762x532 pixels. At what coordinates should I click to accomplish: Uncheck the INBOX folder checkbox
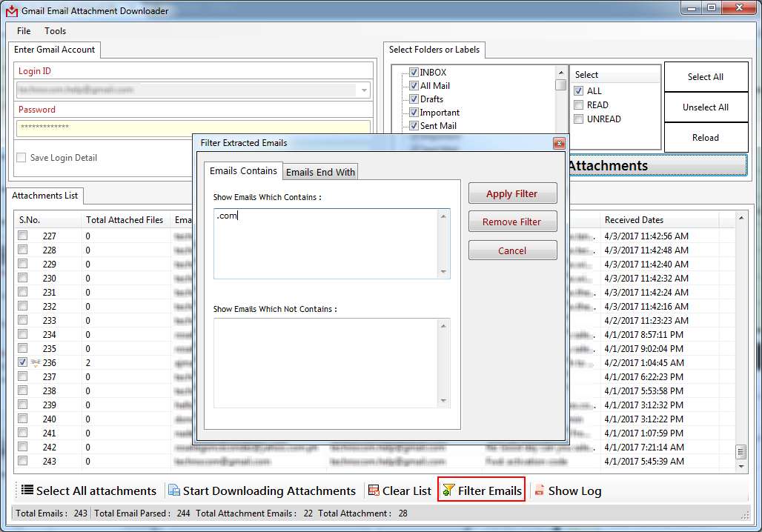pos(414,73)
